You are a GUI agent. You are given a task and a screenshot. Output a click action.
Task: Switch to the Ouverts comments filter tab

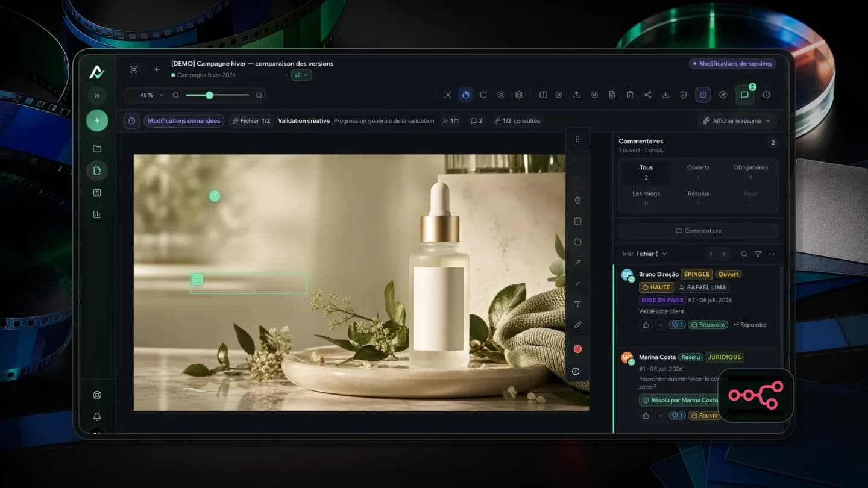point(698,172)
